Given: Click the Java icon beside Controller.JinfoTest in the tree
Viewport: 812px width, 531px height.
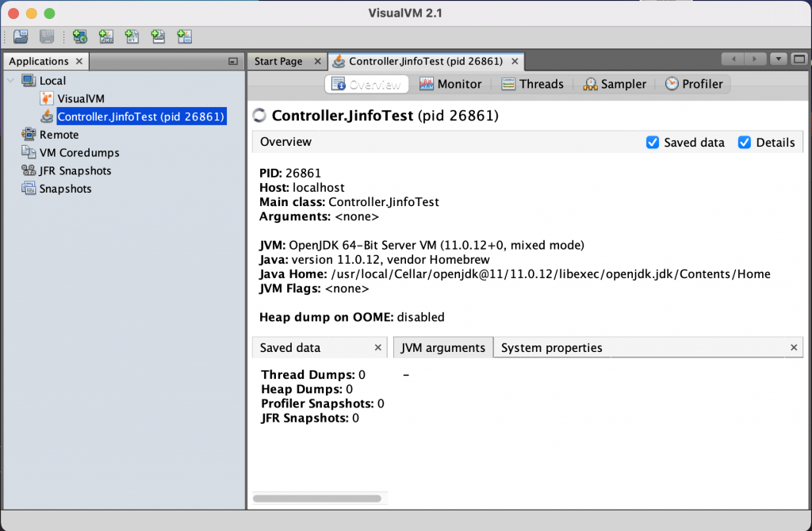Looking at the screenshot, I should pos(47,117).
